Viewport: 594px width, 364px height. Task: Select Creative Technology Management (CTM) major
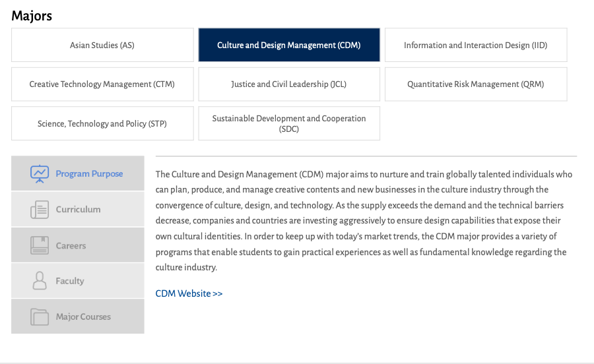point(102,84)
